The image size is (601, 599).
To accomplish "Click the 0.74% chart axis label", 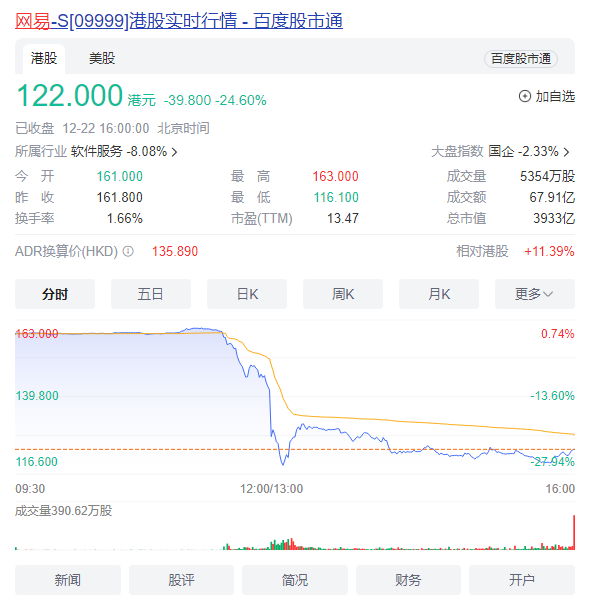I will coord(558,334).
